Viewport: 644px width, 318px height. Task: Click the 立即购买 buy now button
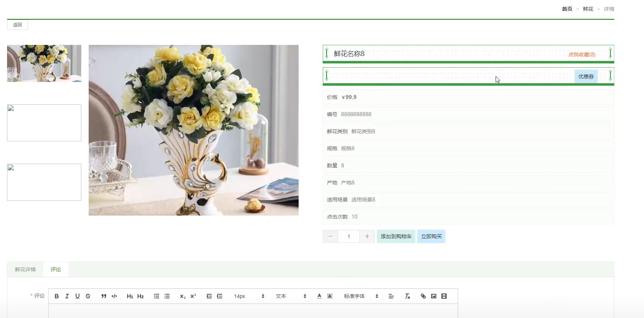click(431, 236)
